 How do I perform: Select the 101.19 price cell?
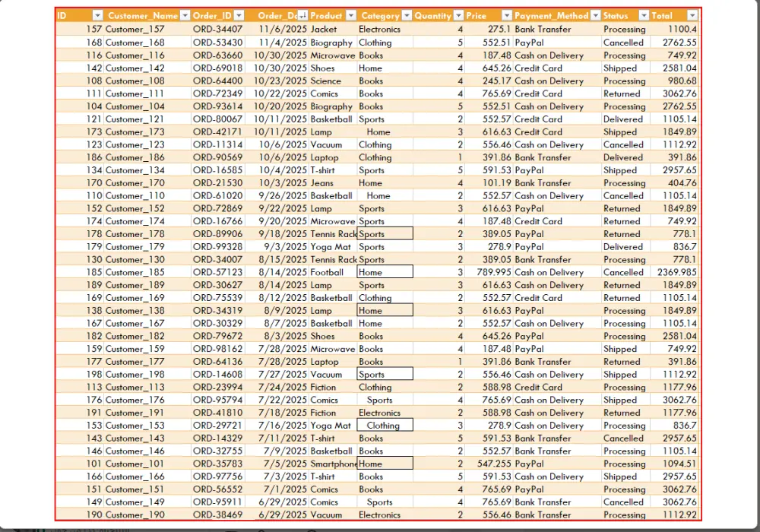pos(488,182)
